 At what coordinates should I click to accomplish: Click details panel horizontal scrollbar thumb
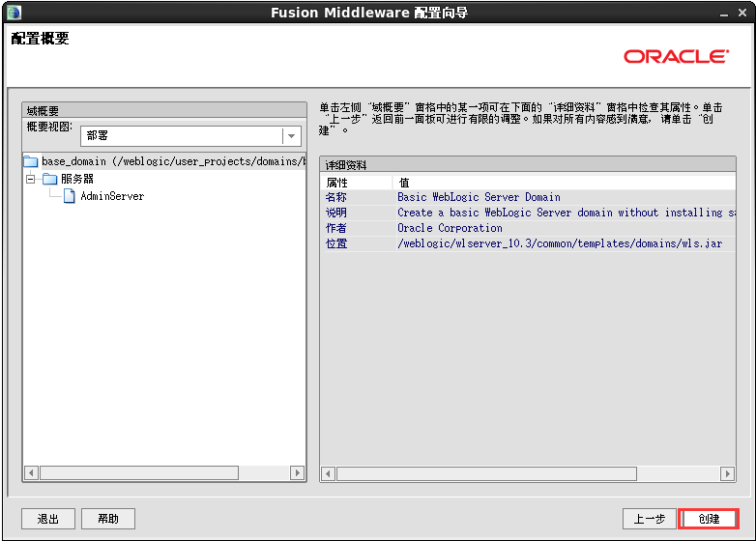click(x=486, y=474)
